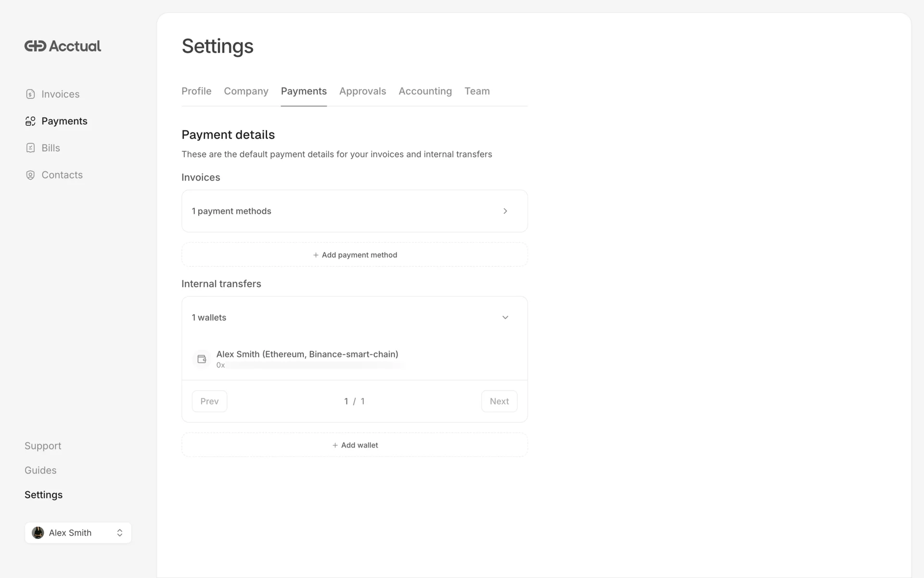Click the Contacts sidebar icon
Screen dimensions: 924x578
tap(30, 175)
